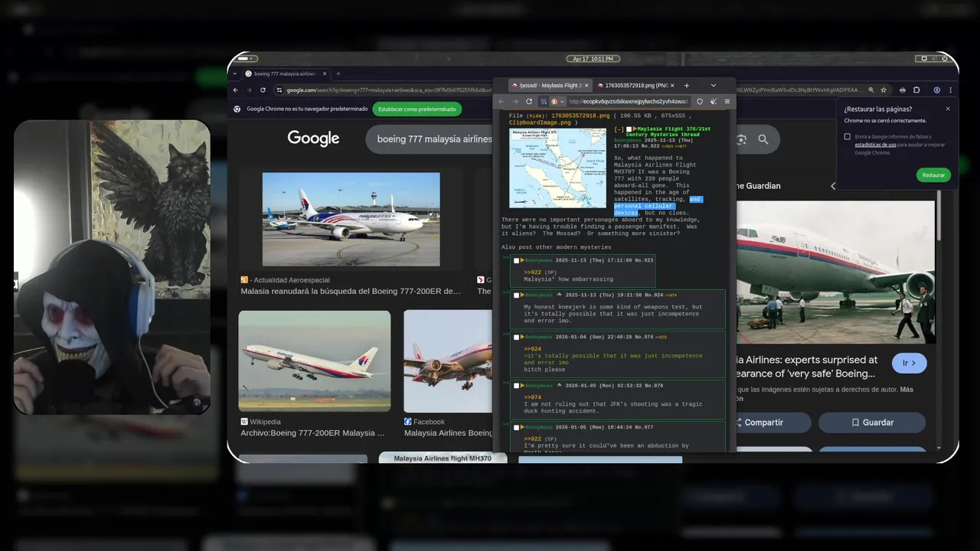Open the post menu arrow of post No.924
Image resolution: width=980 pixels, height=551 pixels.
tap(522, 295)
